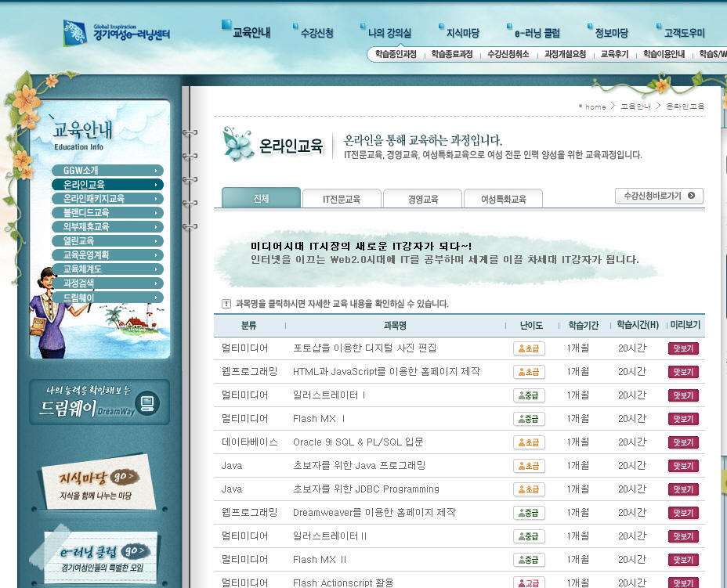Click the go button on the 지식마당 note
The image size is (727, 588).
(x=125, y=476)
